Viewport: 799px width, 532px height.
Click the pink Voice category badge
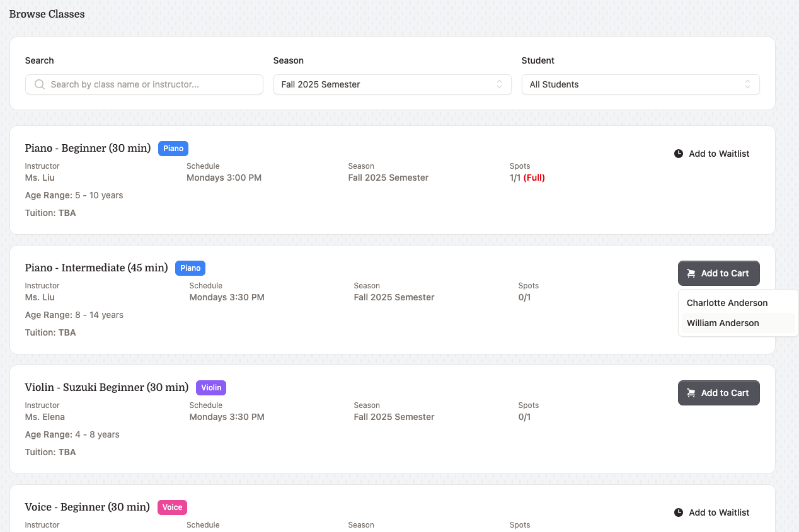(x=172, y=507)
